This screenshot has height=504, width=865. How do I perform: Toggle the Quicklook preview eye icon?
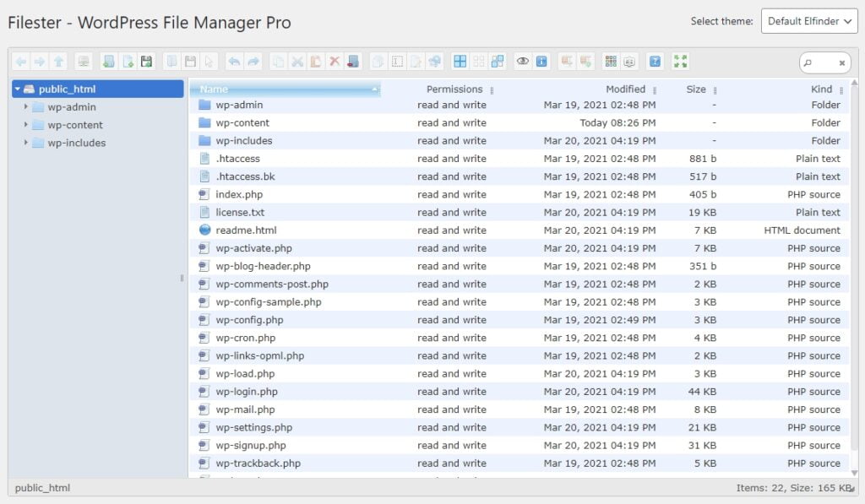[522, 62]
